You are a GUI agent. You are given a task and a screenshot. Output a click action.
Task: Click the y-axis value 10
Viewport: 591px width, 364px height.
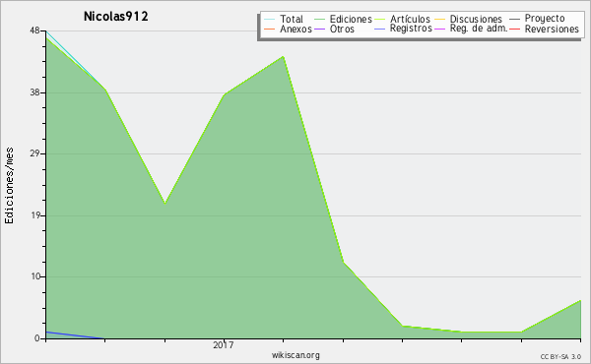[x=35, y=276]
